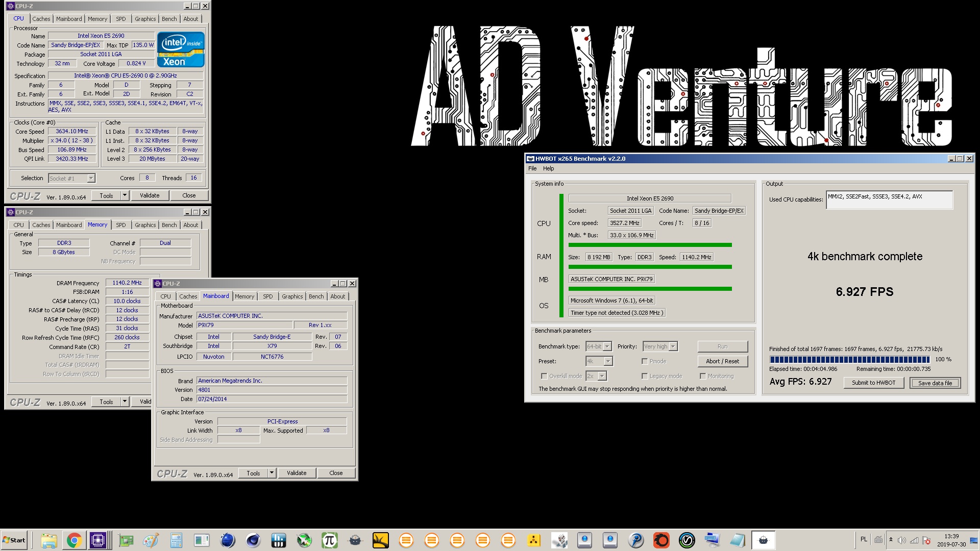Switch to SPD tab in Memory CPU-Z window

click(x=121, y=225)
